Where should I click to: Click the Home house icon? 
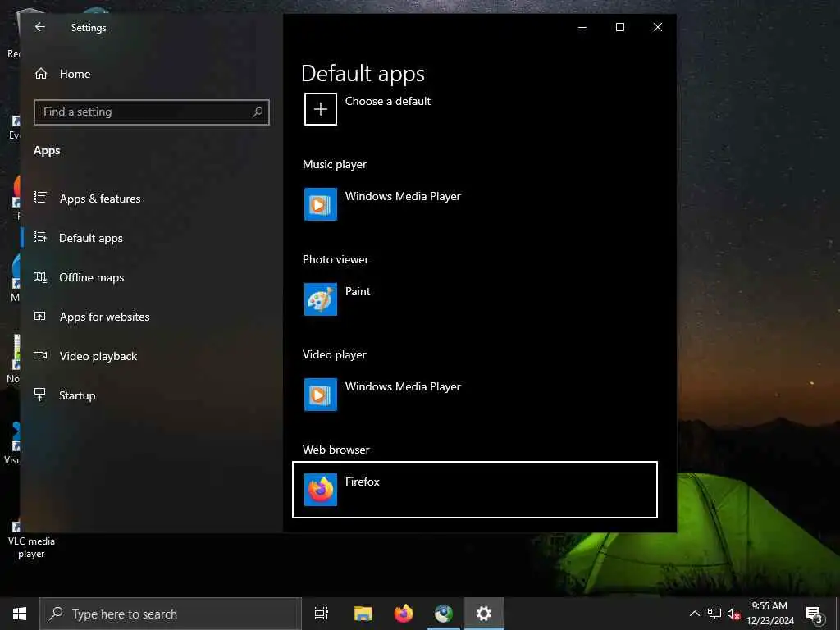[x=41, y=73]
